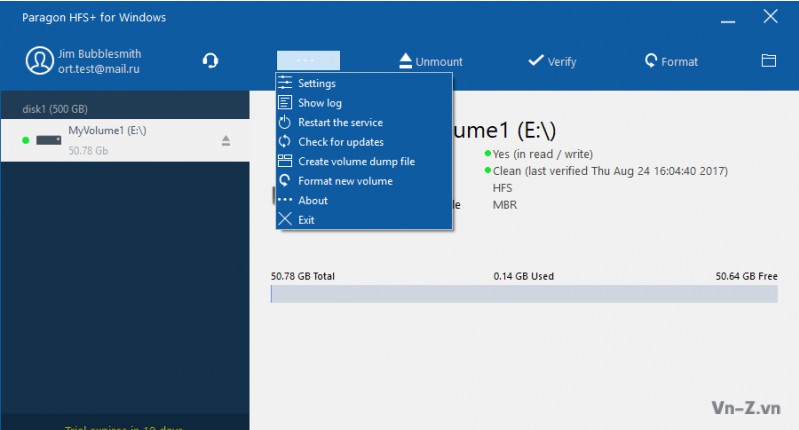The height and width of the screenshot is (430, 799).
Task: Click the Verify toolbar label
Action: pyautogui.click(x=562, y=62)
